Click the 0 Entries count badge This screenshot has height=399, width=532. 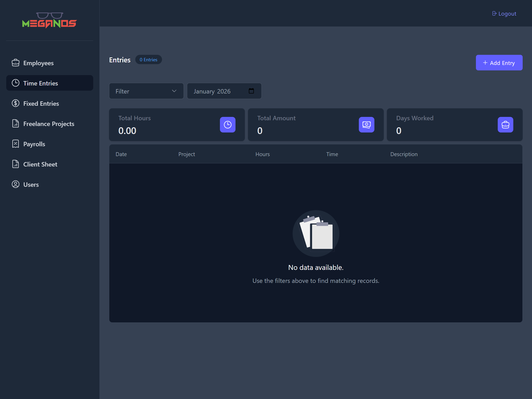pyautogui.click(x=148, y=59)
